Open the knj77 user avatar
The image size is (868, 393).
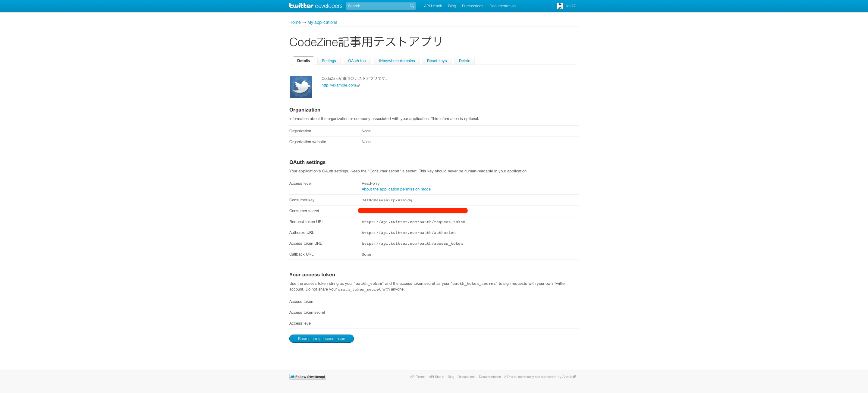pos(560,6)
